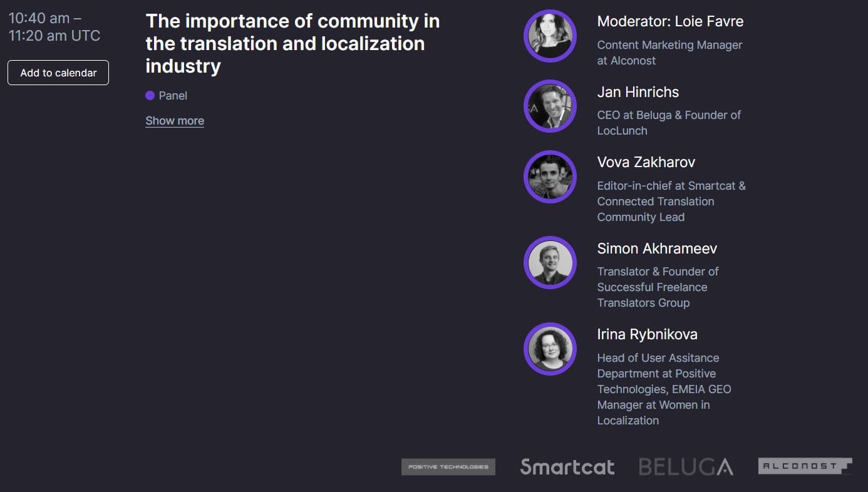Select the Alconost logo

805,466
